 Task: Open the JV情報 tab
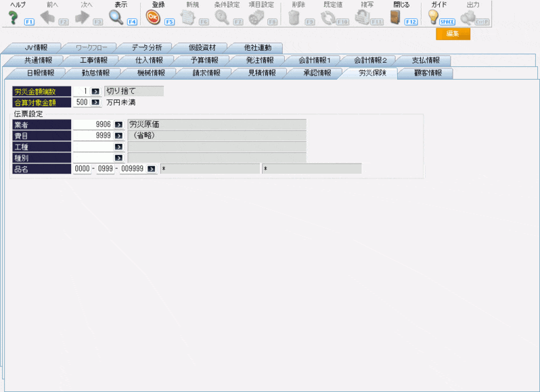pos(36,48)
